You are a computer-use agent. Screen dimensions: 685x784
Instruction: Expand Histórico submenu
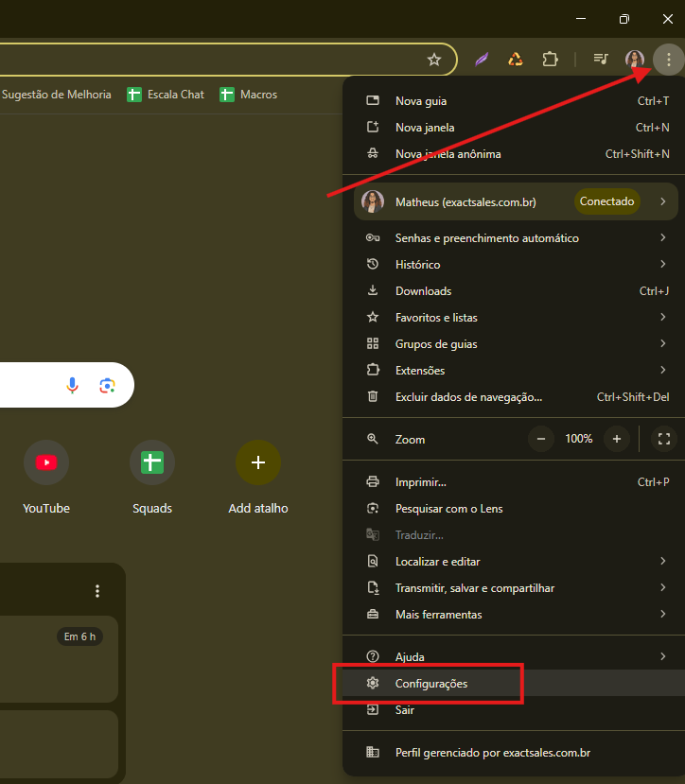[514, 265]
